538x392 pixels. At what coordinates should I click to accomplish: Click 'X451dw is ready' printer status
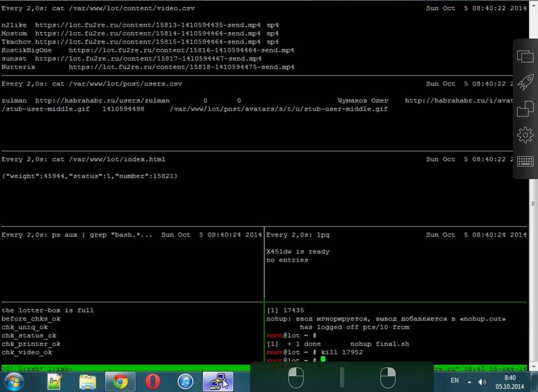pos(298,252)
